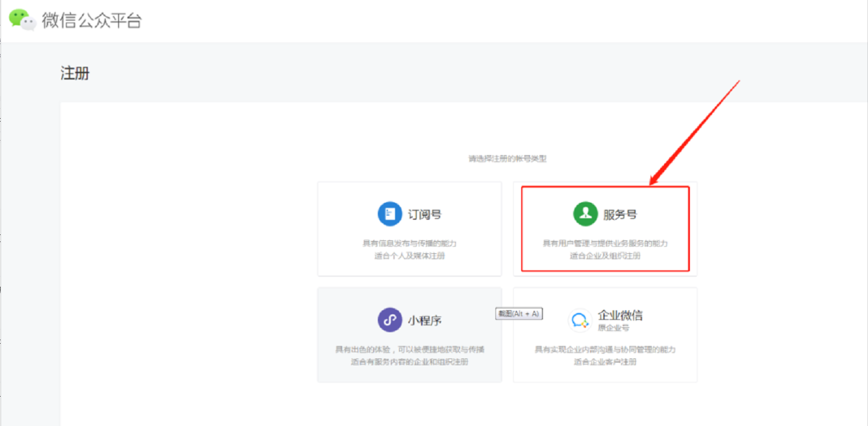
Task: Click the purple 小程序 icon
Action: 390,320
